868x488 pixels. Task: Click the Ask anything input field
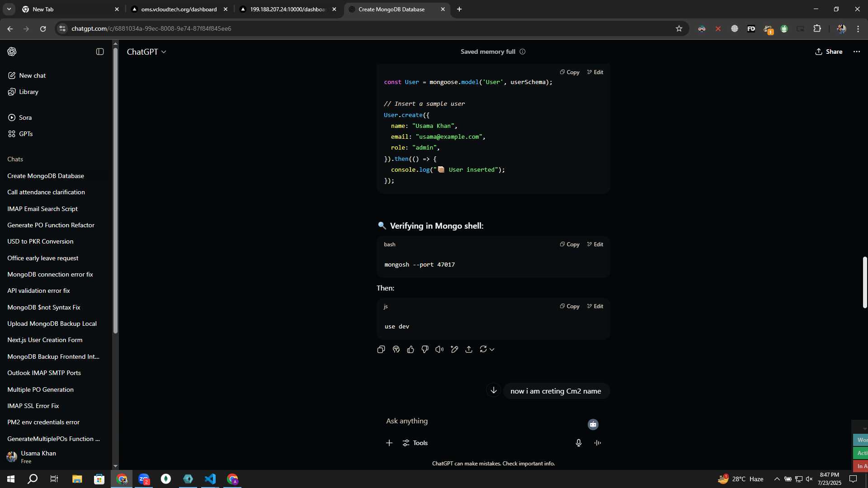[484, 421]
